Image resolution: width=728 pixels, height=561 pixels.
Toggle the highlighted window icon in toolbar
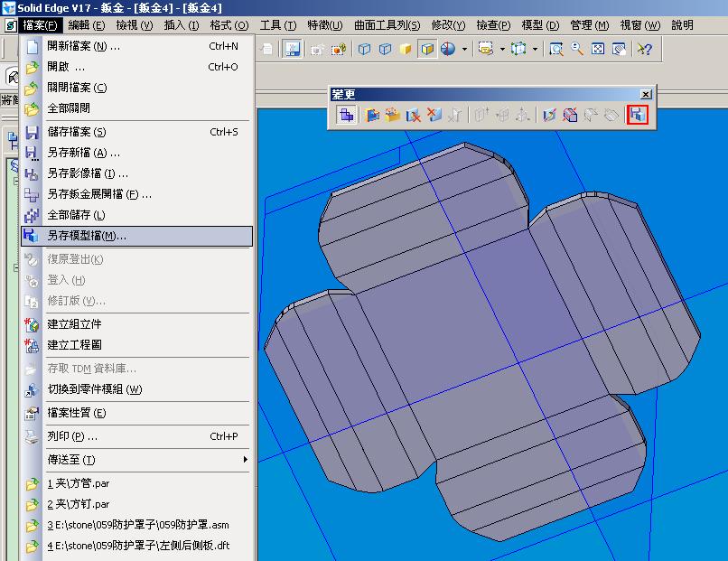click(x=292, y=49)
